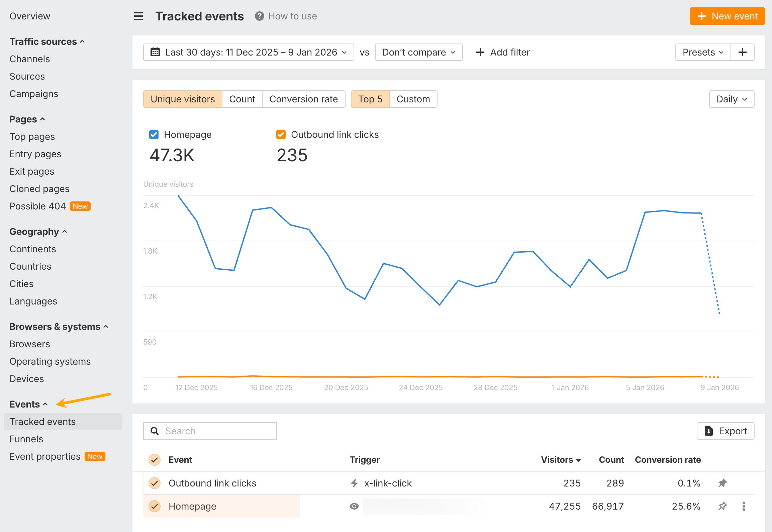
Task: Click the How to use help icon
Action: (259, 16)
